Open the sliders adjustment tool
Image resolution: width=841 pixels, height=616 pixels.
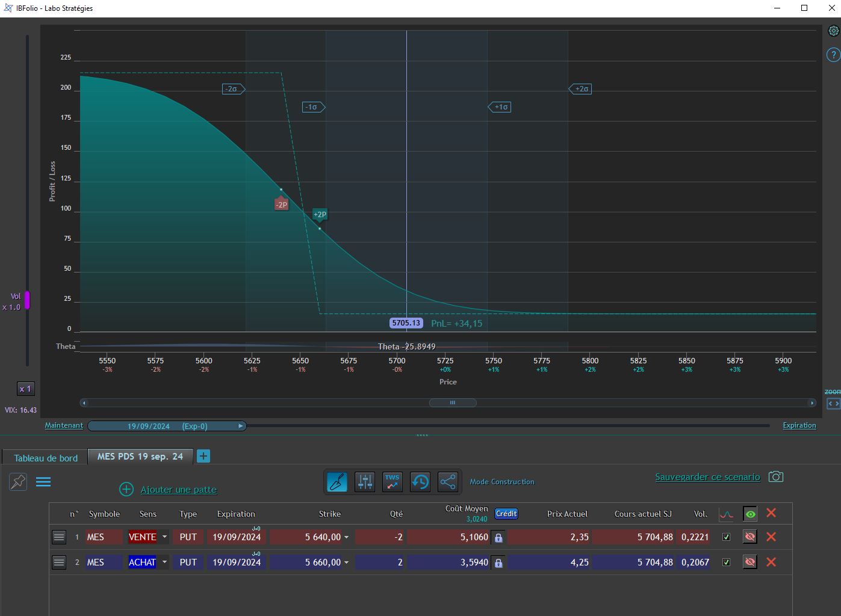364,482
